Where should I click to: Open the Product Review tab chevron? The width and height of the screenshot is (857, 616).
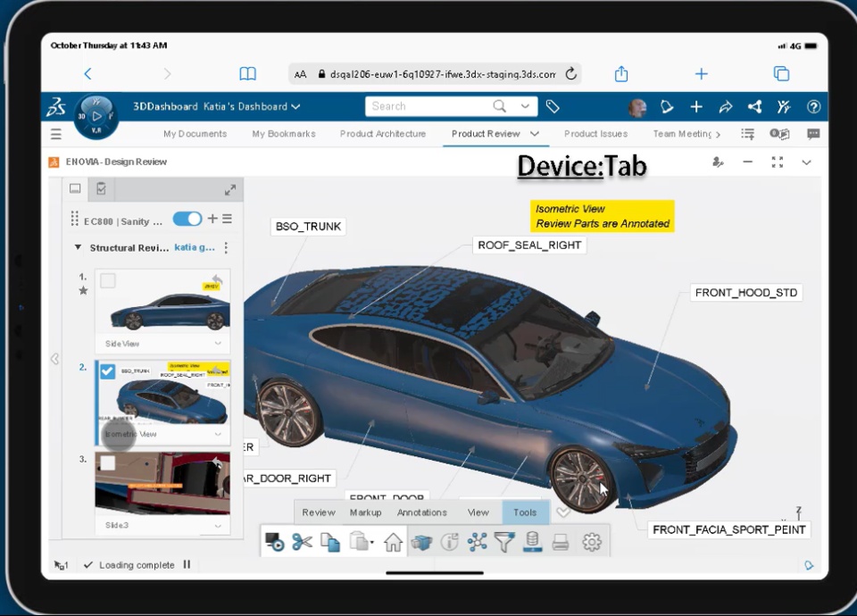[535, 134]
